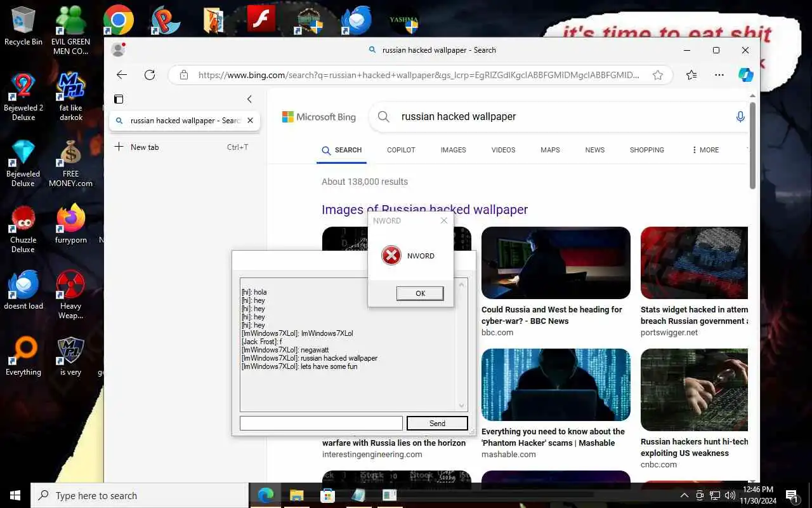The image size is (812, 508).
Task: Switch to the MAPS search tab
Action: [x=550, y=150]
